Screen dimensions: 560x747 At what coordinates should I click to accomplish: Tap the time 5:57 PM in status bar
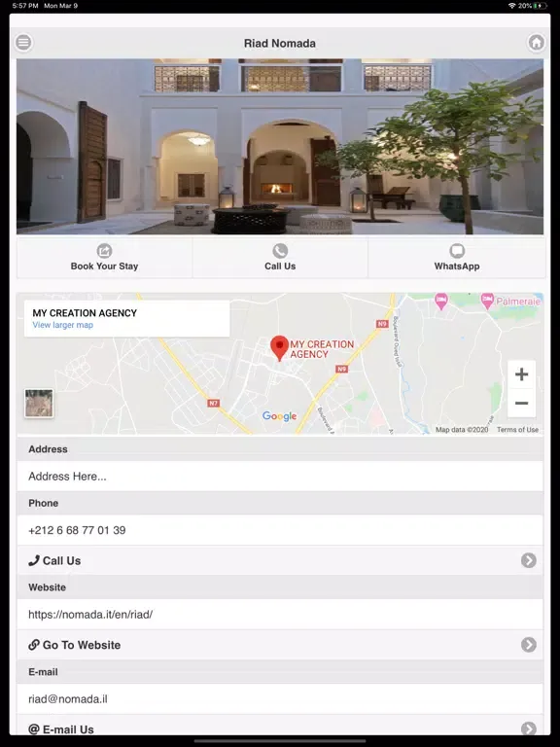pos(25,6)
